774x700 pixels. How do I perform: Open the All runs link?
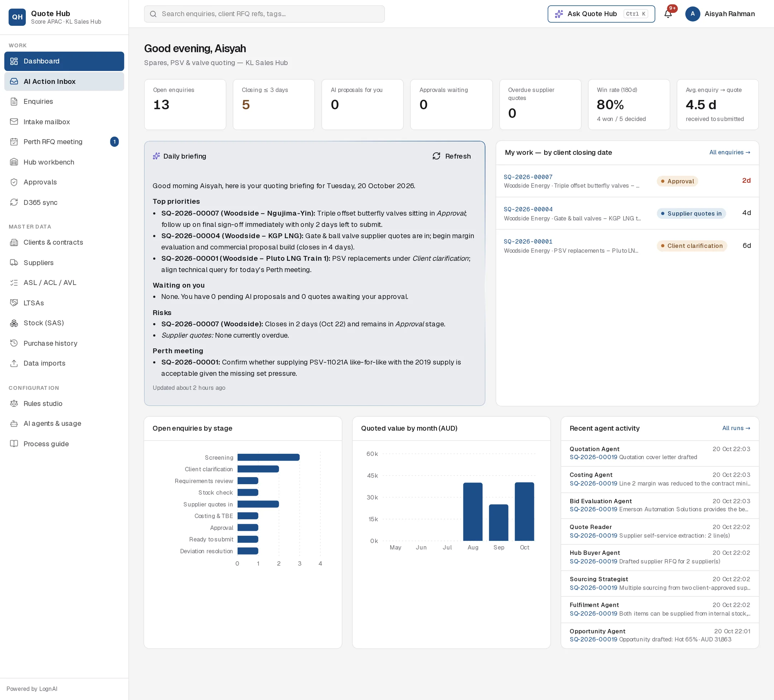(x=736, y=428)
